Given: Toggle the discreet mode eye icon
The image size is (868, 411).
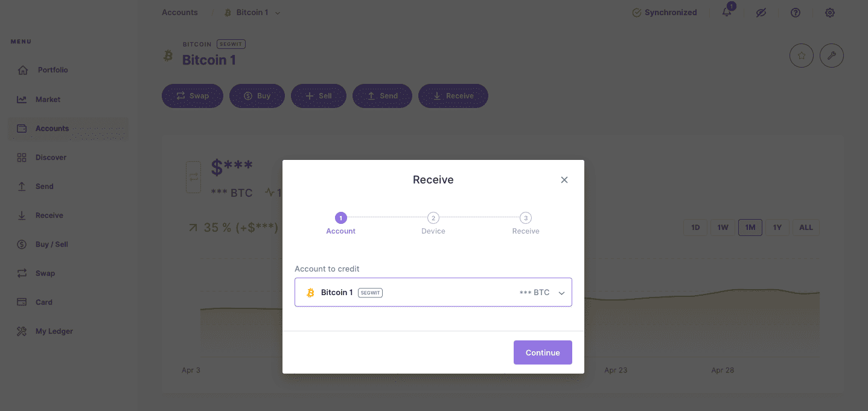Looking at the screenshot, I should click(x=761, y=13).
